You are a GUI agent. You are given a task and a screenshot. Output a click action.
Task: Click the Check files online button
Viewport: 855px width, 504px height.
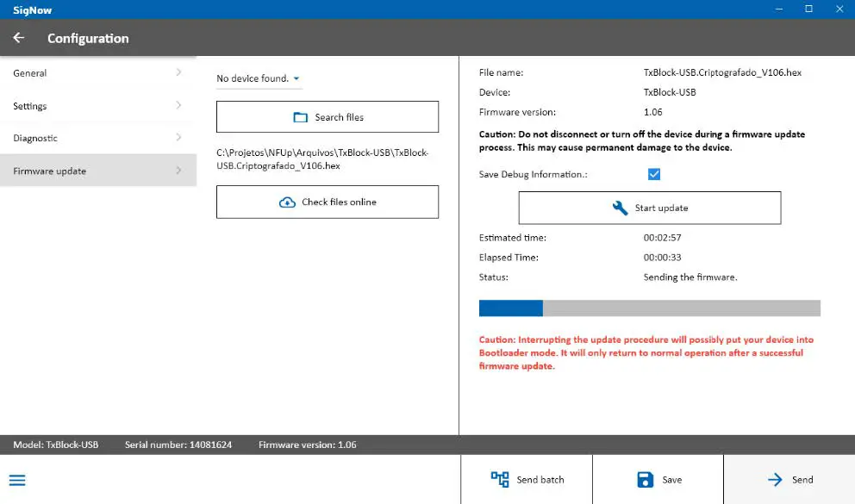tap(328, 202)
